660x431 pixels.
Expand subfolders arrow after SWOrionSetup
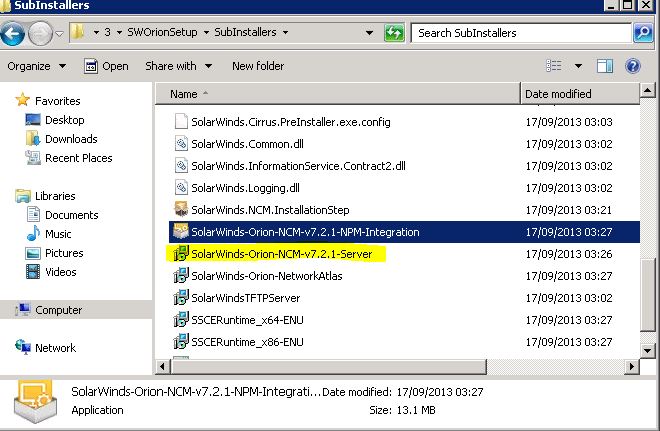[x=206, y=32]
